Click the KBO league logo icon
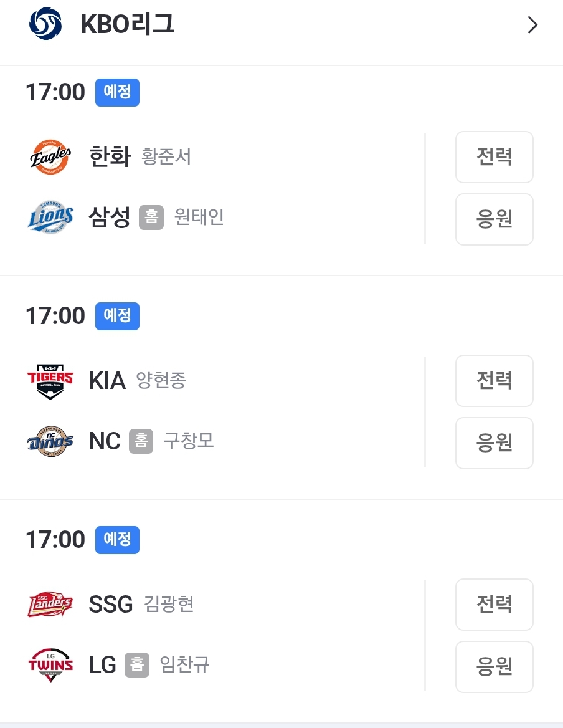The height and width of the screenshot is (728, 563). [45, 24]
